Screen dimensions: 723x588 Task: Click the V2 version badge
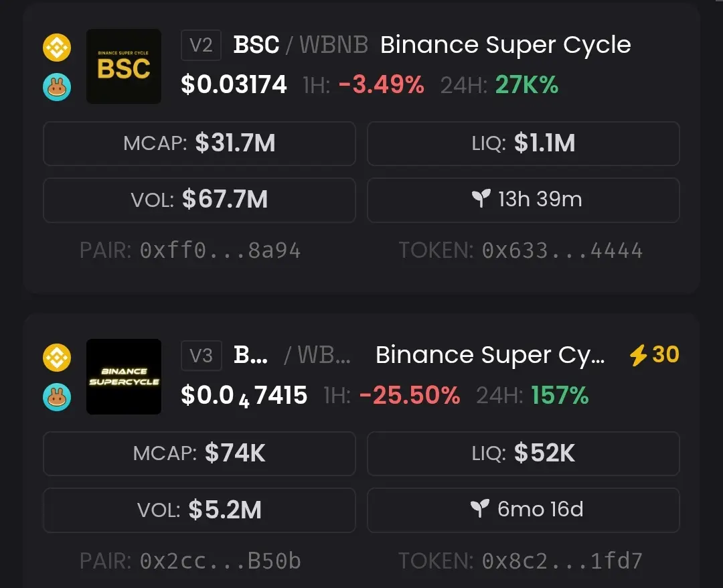pyautogui.click(x=201, y=45)
